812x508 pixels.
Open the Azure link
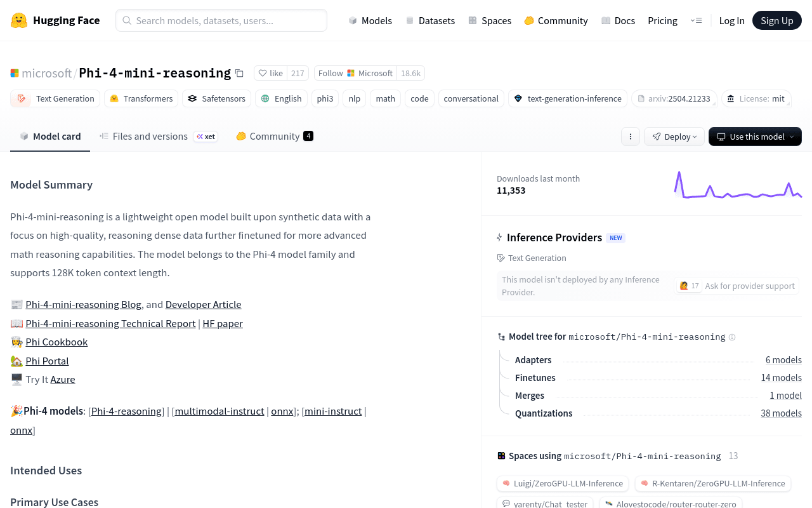pyautogui.click(x=63, y=379)
